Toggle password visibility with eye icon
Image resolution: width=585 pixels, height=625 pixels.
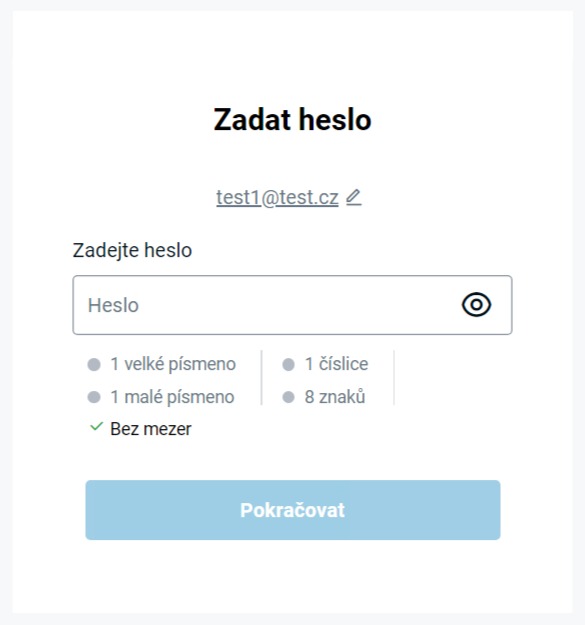point(476,305)
